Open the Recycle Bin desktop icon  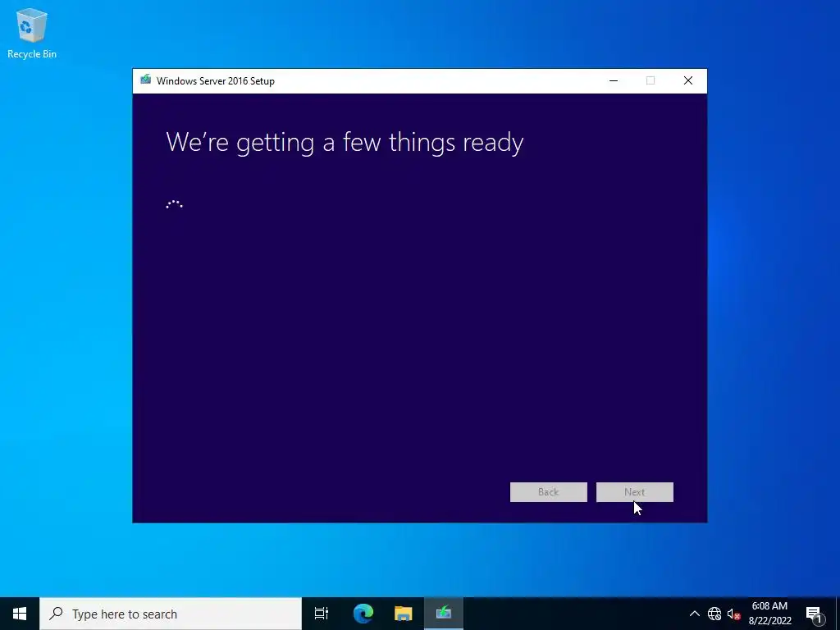(x=32, y=33)
